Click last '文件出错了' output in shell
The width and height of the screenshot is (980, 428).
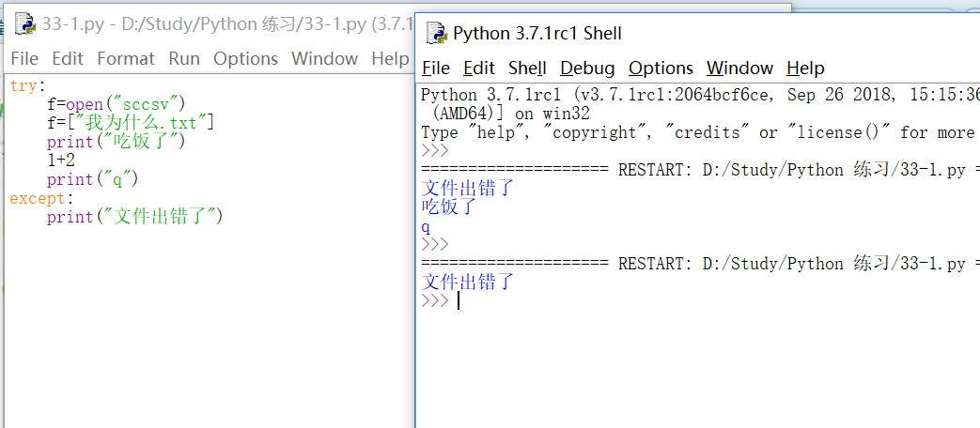468,282
